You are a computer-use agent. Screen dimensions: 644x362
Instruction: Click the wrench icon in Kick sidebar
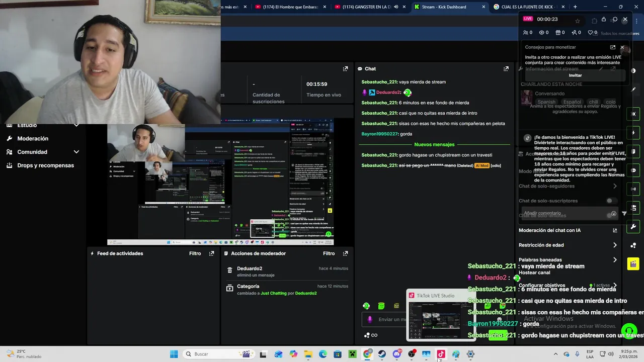click(x=633, y=226)
